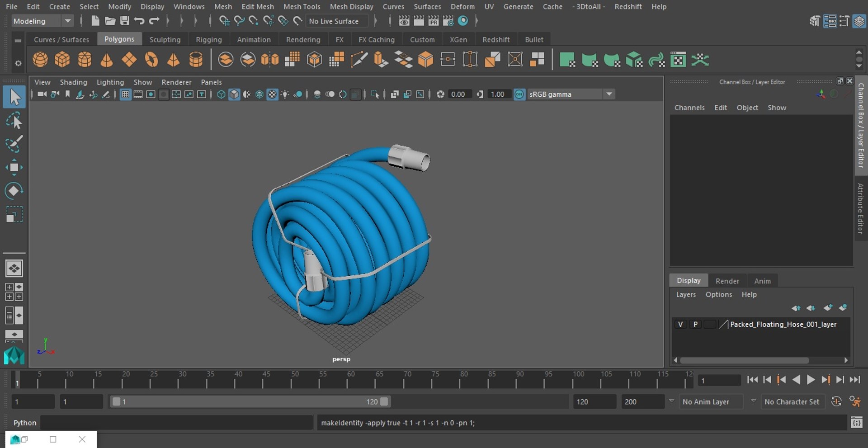Open the Mesh Tools menu
The width and height of the screenshot is (868, 448).
pos(302,7)
